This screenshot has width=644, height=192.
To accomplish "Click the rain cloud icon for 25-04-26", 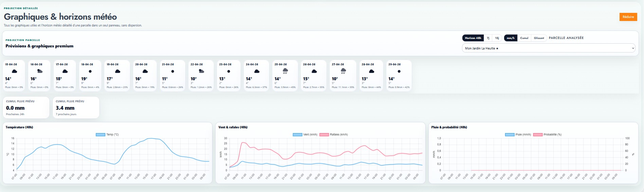I will tap(285, 71).
